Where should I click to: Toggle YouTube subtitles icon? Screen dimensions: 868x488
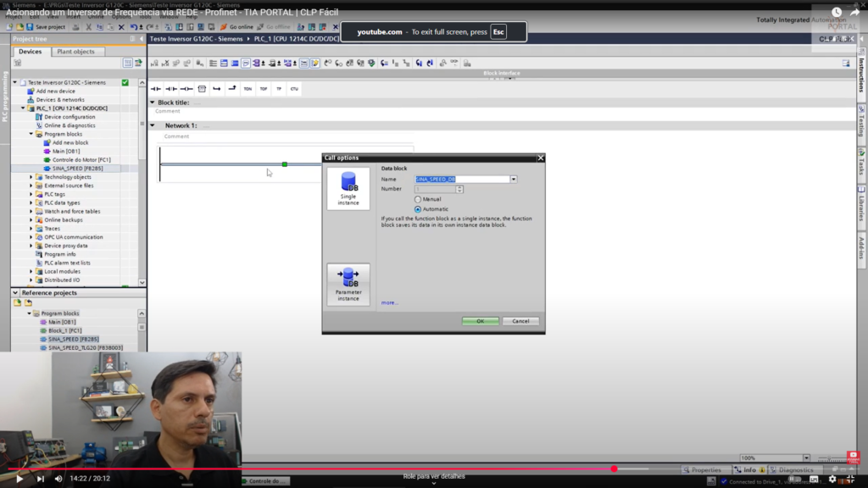pyautogui.click(x=814, y=480)
